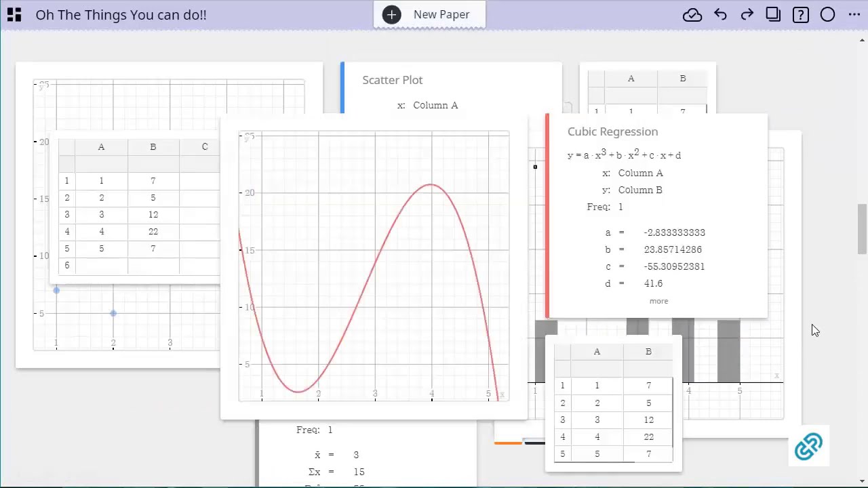
Task: Open the papers grid menu icon
Action: (x=14, y=14)
